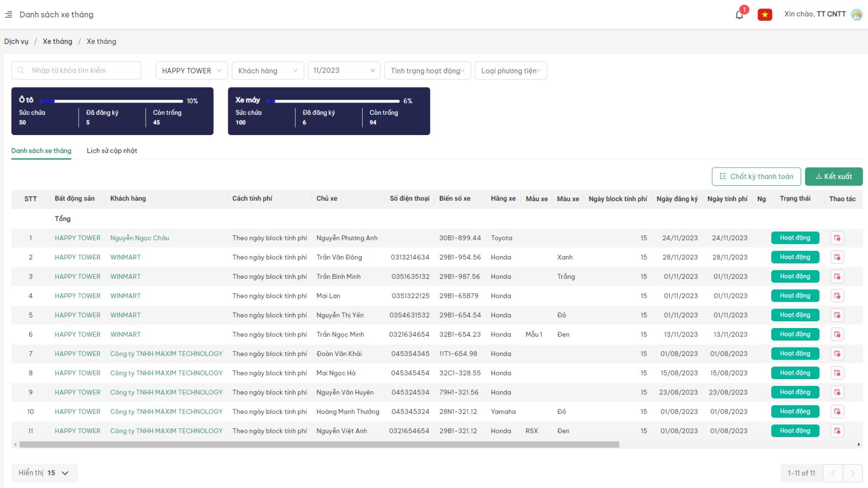Image resolution: width=868 pixels, height=488 pixels.
Task: Click action icon for Trần Bình Minh row
Action: [837, 277]
